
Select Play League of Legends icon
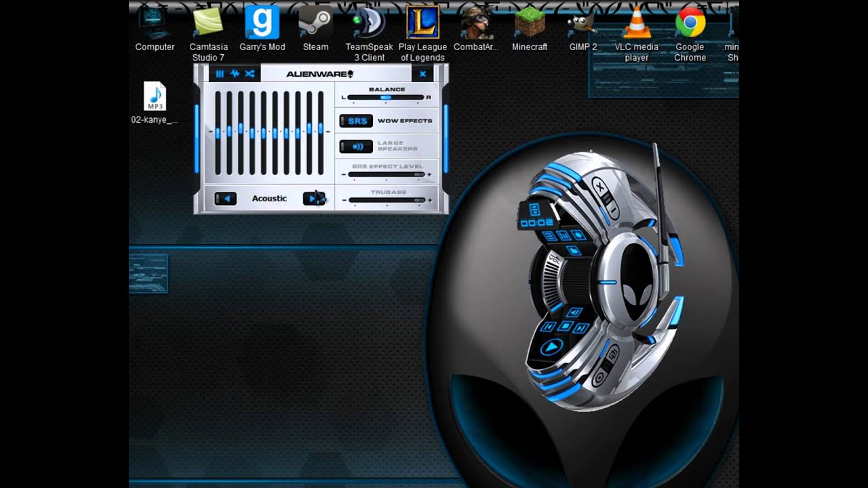[422, 33]
